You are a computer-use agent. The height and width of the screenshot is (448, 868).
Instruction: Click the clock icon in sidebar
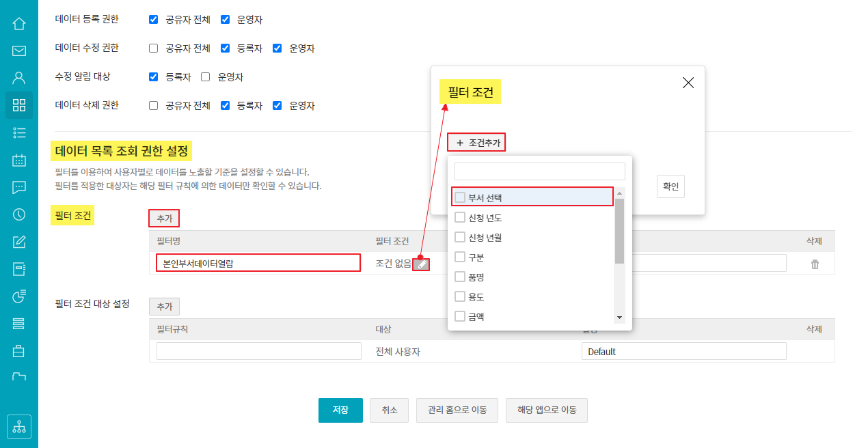coord(19,214)
